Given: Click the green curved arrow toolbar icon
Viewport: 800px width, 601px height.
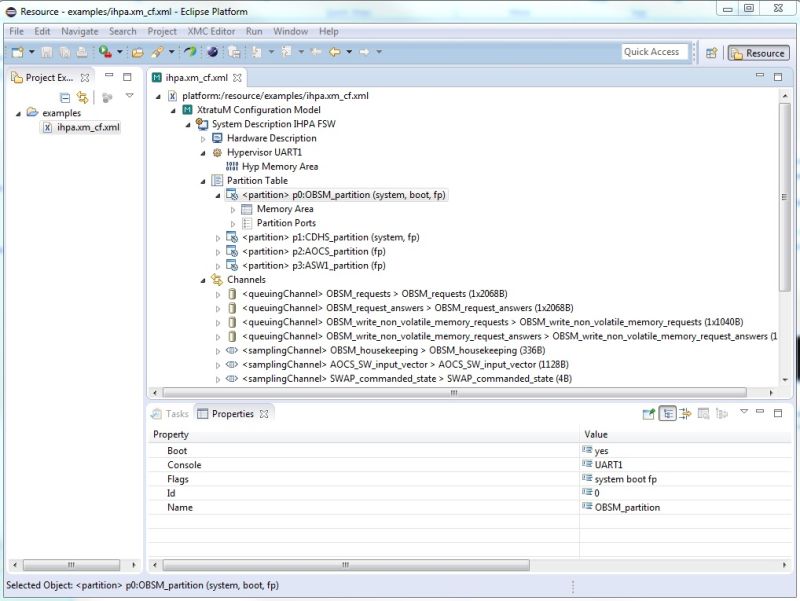Looking at the screenshot, I should tap(190, 52).
